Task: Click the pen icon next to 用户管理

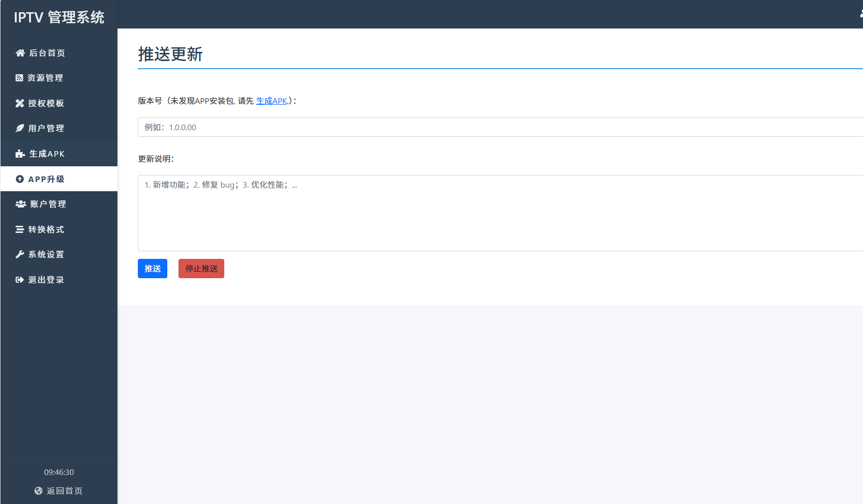Action: (19, 128)
